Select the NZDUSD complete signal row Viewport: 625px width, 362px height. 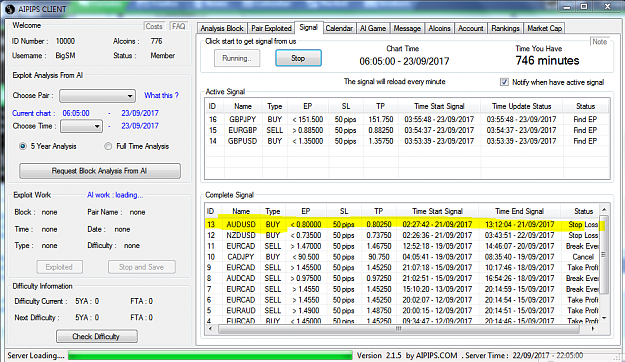click(402, 235)
